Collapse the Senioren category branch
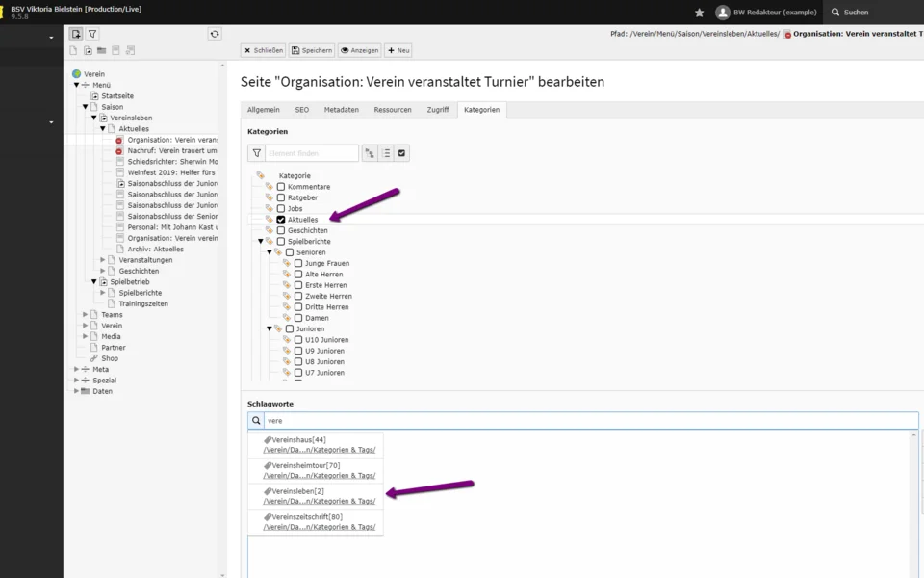The height and width of the screenshot is (578, 924). coord(269,252)
